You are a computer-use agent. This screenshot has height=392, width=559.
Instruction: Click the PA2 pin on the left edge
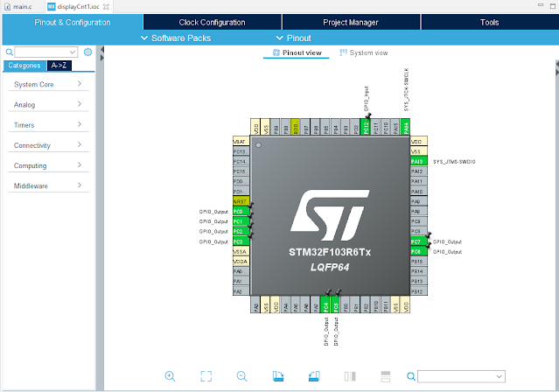241,291
